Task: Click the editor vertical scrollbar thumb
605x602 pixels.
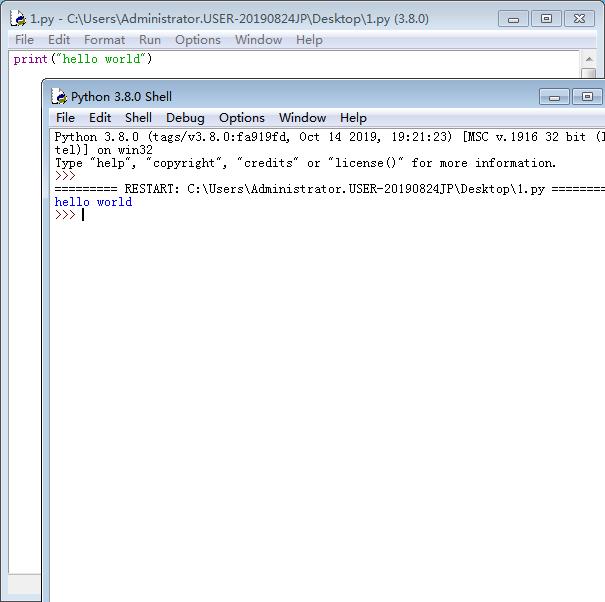Action: point(589,73)
